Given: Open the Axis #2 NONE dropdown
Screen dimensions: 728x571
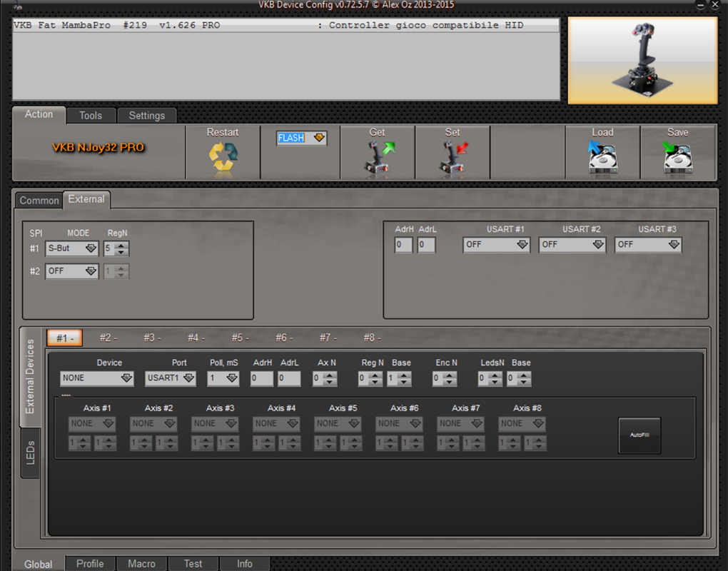Looking at the screenshot, I should click(153, 423).
